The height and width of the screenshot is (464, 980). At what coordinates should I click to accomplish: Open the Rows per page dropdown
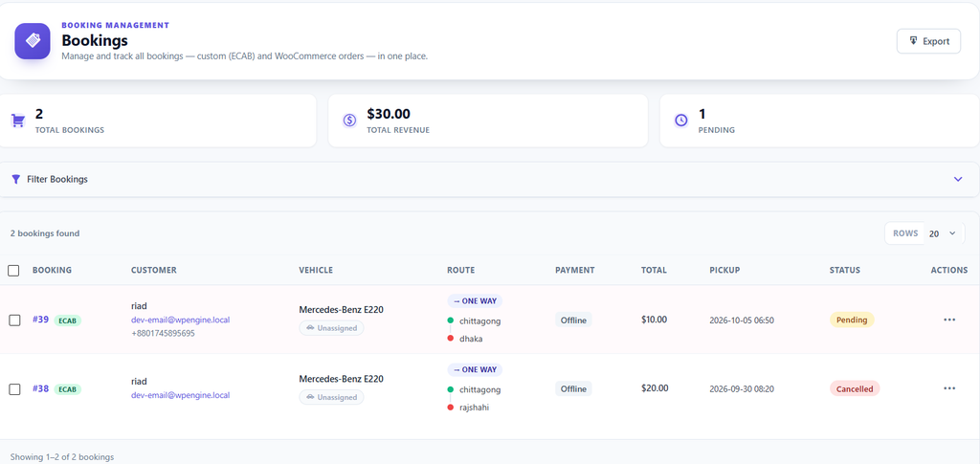[943, 233]
